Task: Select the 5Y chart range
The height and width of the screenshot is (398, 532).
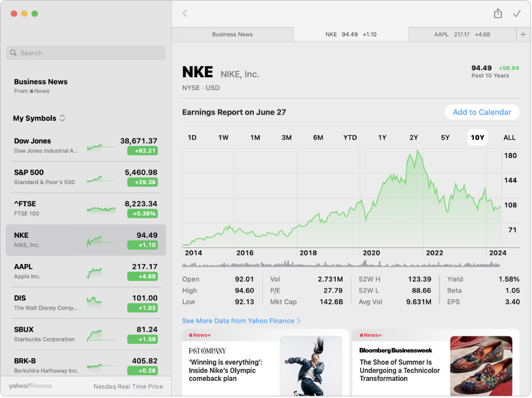Action: coord(445,137)
